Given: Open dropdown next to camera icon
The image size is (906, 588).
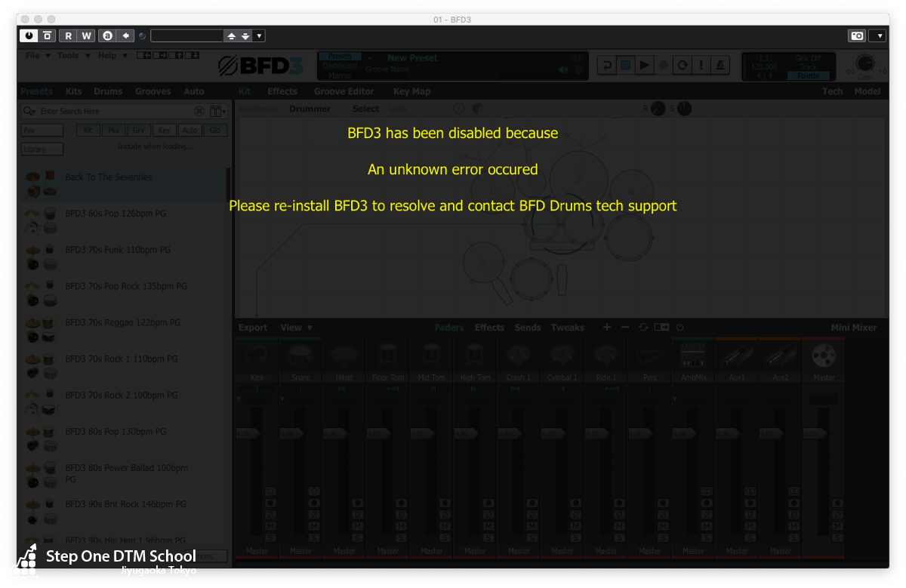Looking at the screenshot, I should pyautogui.click(x=877, y=35).
